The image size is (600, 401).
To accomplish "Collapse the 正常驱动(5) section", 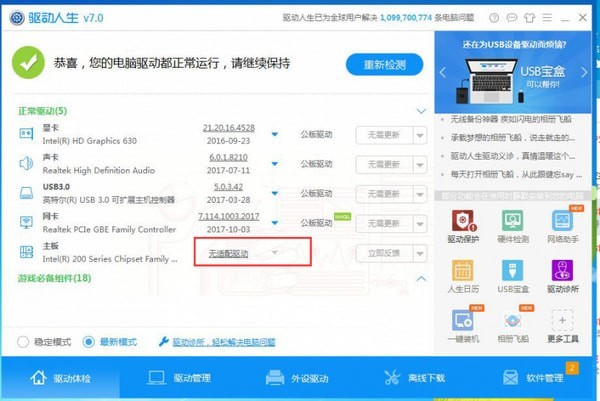I will click(x=421, y=111).
